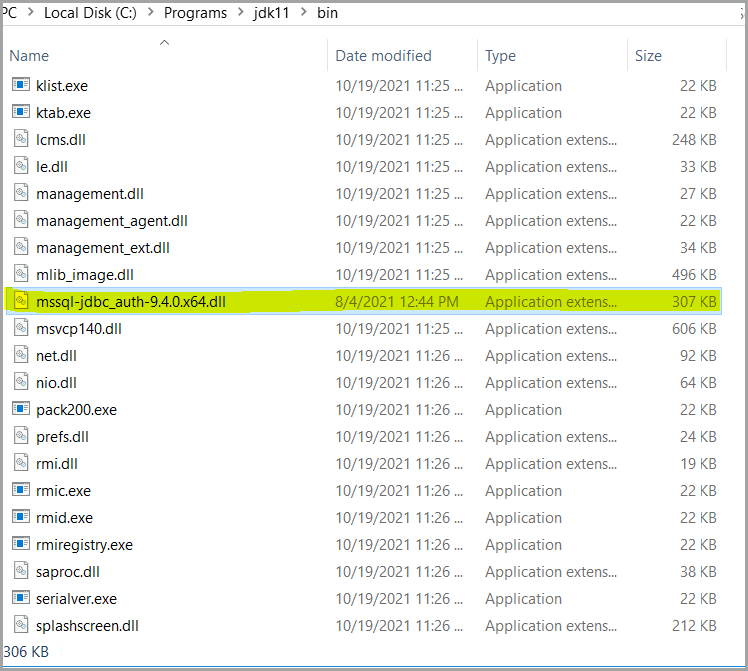Click the 307 KB size cell
The image size is (748, 671).
click(x=694, y=302)
